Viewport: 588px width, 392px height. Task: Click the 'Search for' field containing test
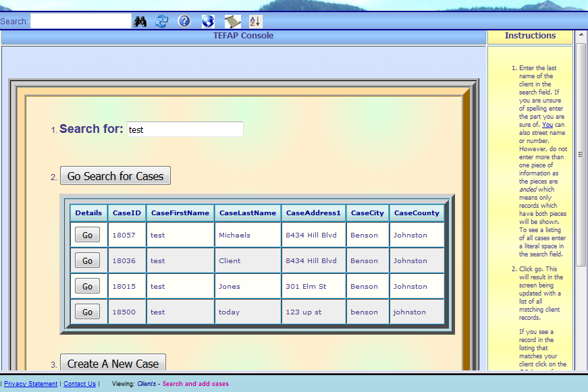(185, 130)
